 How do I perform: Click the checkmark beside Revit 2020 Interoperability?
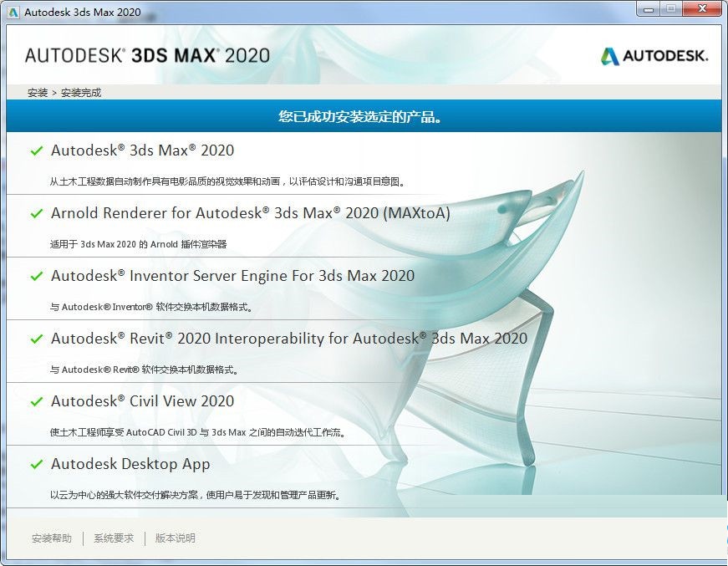point(37,339)
